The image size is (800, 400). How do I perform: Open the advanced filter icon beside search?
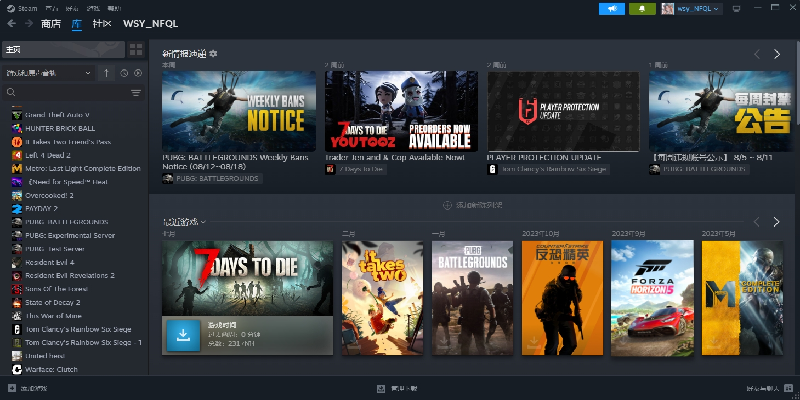coord(136,92)
